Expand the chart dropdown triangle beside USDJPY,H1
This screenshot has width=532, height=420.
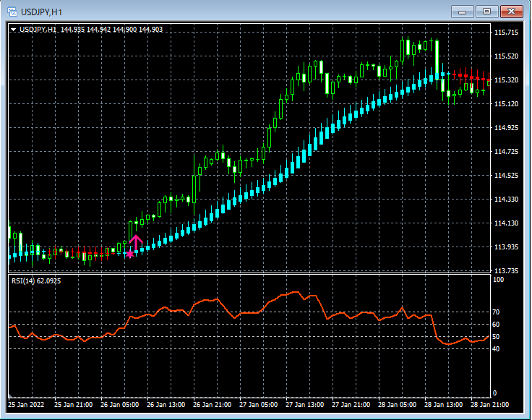[13, 30]
